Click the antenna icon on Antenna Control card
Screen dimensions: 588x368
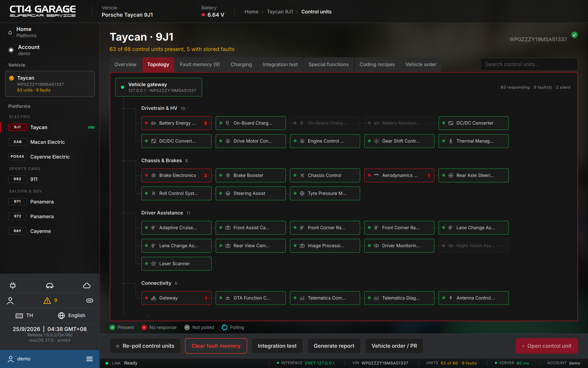pyautogui.click(x=451, y=298)
